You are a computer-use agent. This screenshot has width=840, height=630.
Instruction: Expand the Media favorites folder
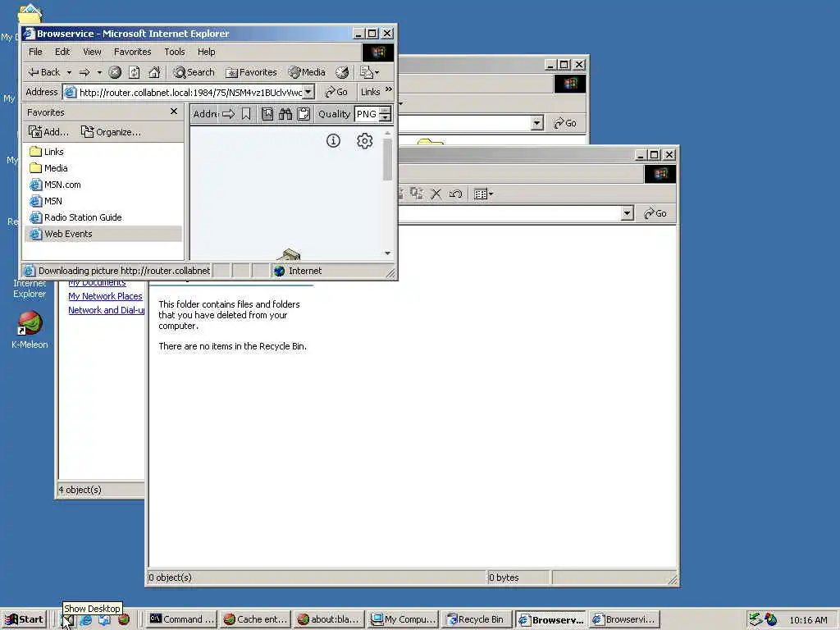tap(48, 168)
